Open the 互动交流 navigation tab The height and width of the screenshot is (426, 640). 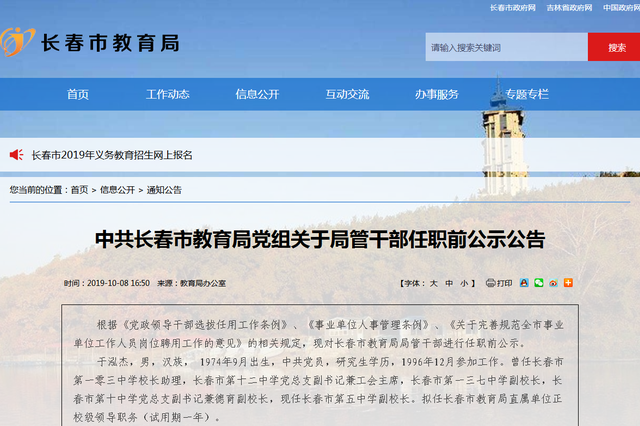[347, 94]
